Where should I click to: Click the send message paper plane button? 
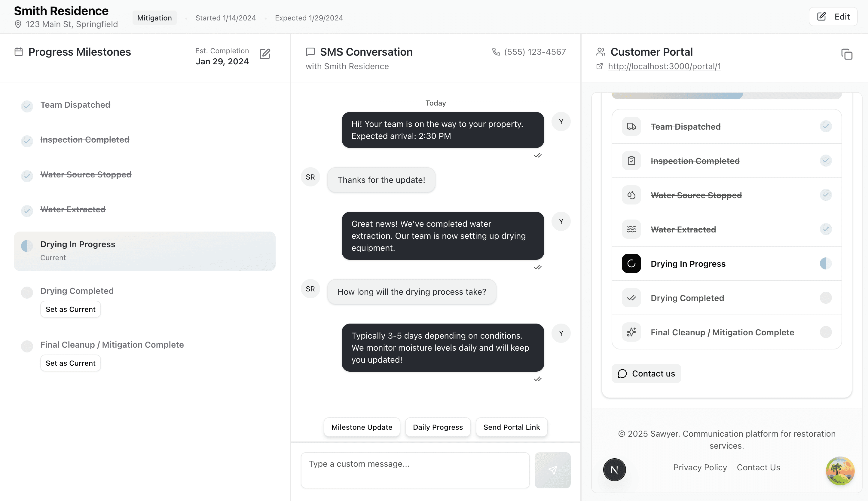click(552, 470)
